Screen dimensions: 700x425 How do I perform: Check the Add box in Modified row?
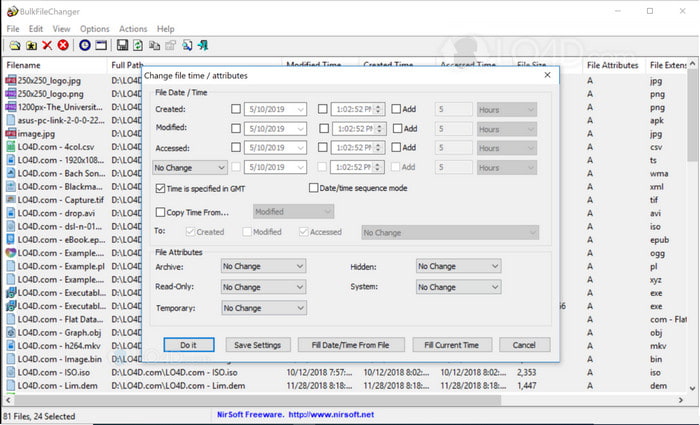click(397, 129)
